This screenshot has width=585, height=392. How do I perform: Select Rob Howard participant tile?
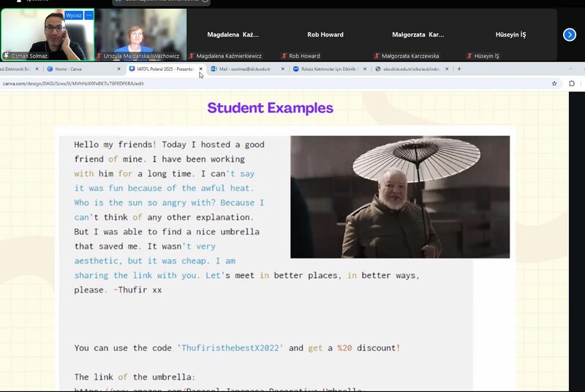[325, 34]
